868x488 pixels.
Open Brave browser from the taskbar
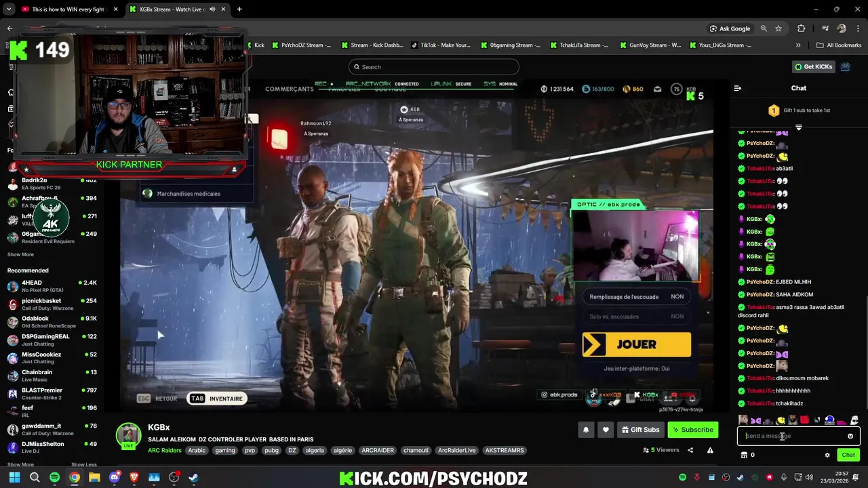(x=134, y=478)
